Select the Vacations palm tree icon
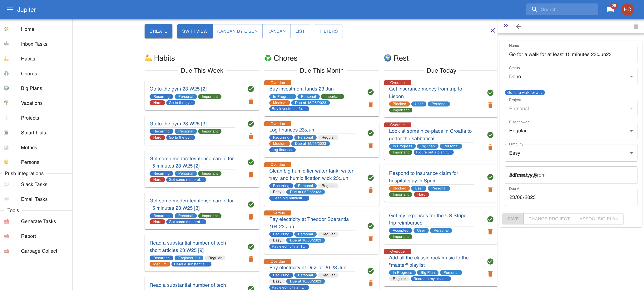 (x=6, y=103)
